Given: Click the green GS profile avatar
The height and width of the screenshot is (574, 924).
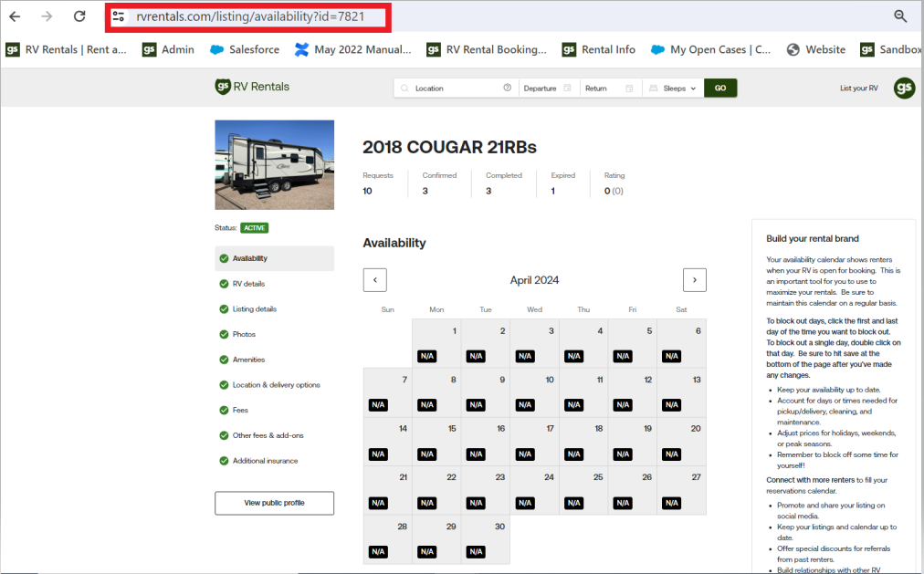Looking at the screenshot, I should click(904, 88).
